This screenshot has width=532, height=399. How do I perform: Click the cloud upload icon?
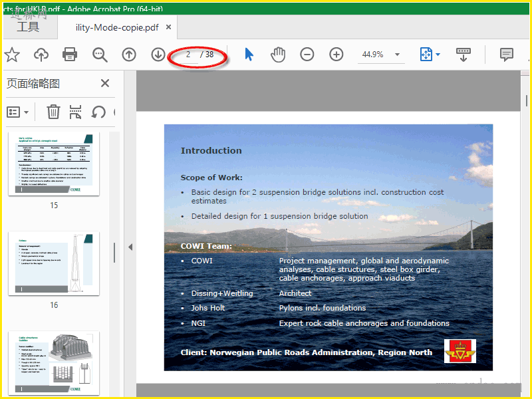coord(41,55)
